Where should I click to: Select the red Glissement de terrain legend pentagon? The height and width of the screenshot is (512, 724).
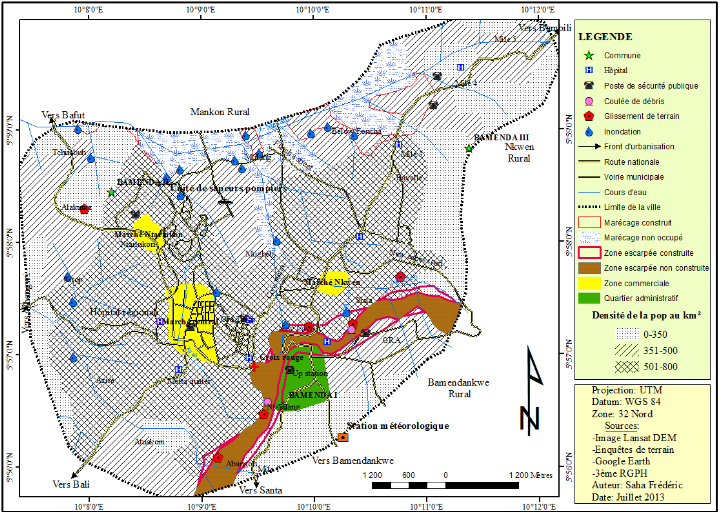(x=589, y=116)
